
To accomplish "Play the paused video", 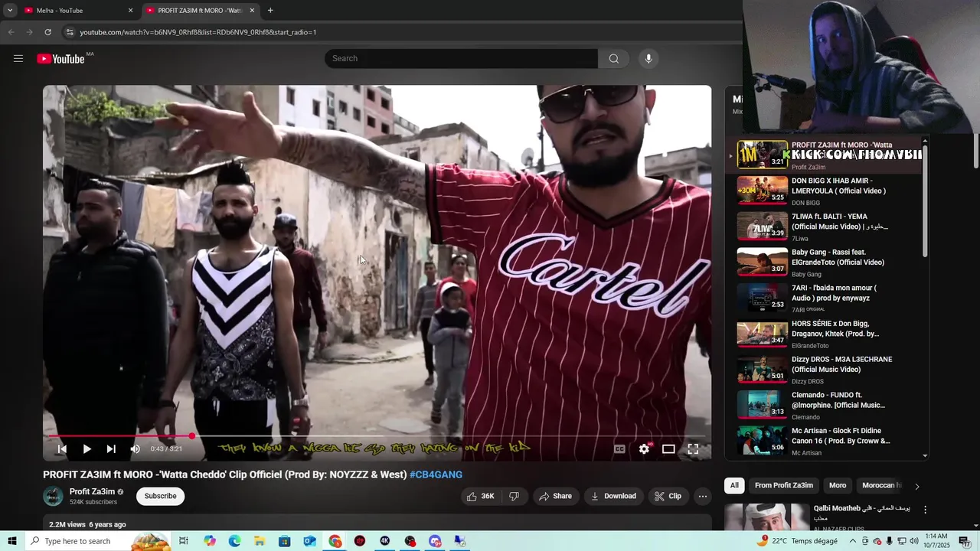I will pos(87,449).
